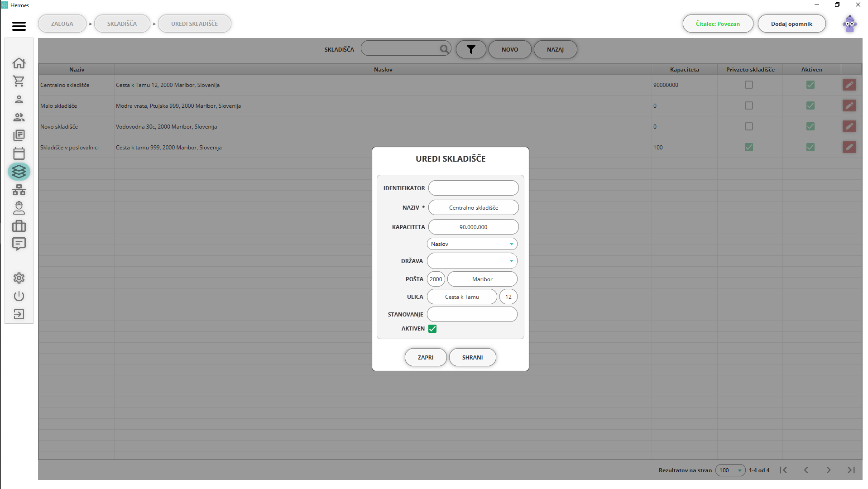Click the Zapri button
Viewport: 868px width, 489px height.
coord(425,357)
